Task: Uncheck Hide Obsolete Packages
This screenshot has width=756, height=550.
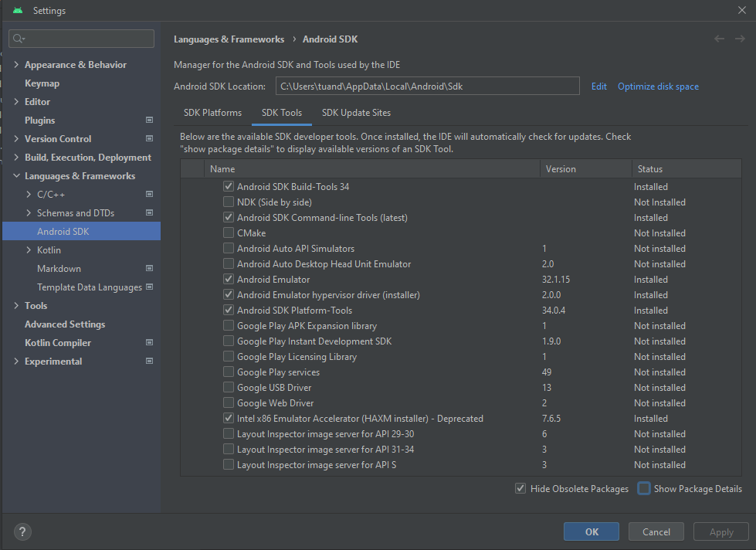Action: (520, 488)
